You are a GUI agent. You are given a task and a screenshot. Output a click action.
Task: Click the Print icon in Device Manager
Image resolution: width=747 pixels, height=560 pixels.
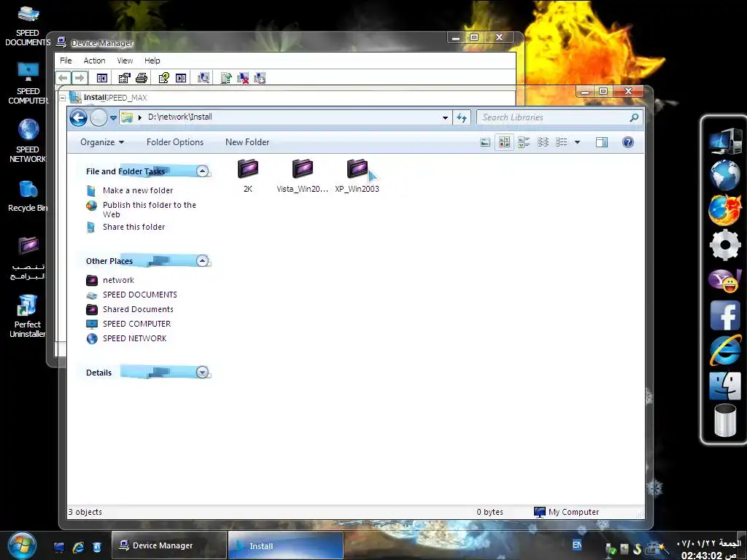pyautogui.click(x=142, y=78)
